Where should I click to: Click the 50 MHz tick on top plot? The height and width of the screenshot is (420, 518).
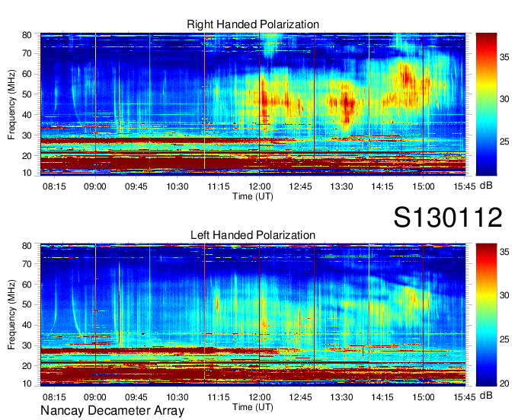27,94
